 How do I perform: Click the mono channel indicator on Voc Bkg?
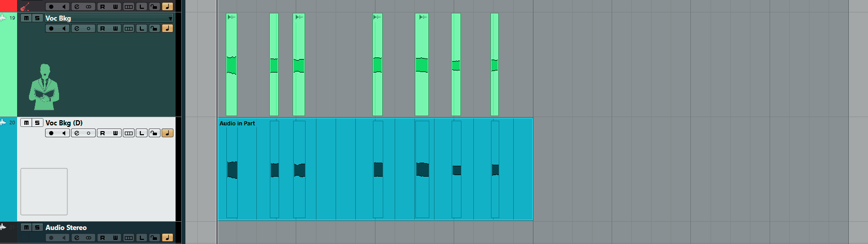point(89,28)
